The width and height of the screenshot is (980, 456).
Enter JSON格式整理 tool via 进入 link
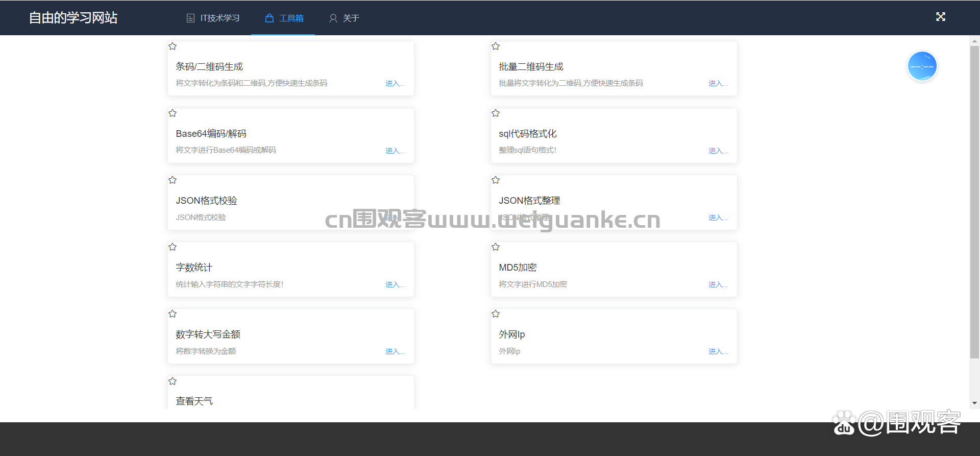718,218
